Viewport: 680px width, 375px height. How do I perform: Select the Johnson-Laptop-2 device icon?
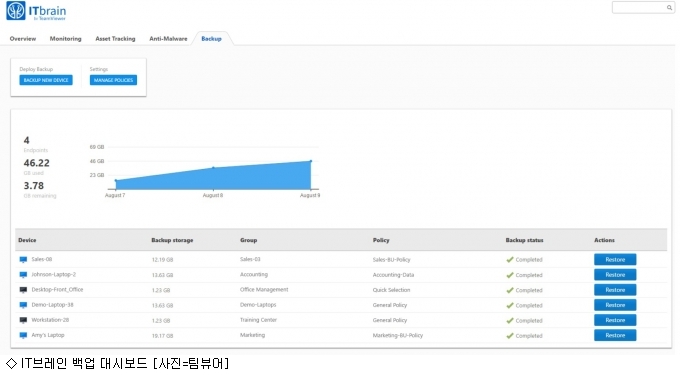point(23,275)
